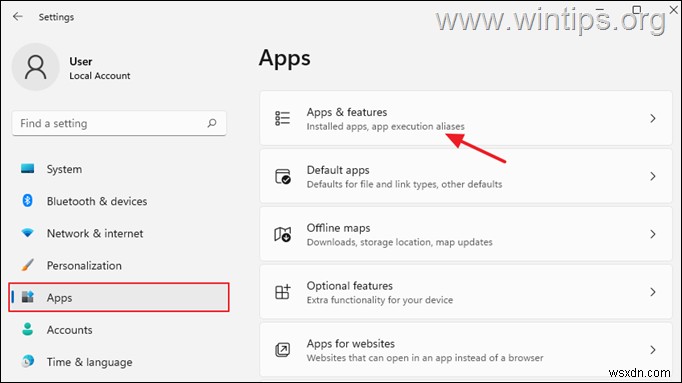Image resolution: width=682 pixels, height=383 pixels.
Task: Expand Apps for websites chevron
Action: pyautogui.click(x=652, y=350)
